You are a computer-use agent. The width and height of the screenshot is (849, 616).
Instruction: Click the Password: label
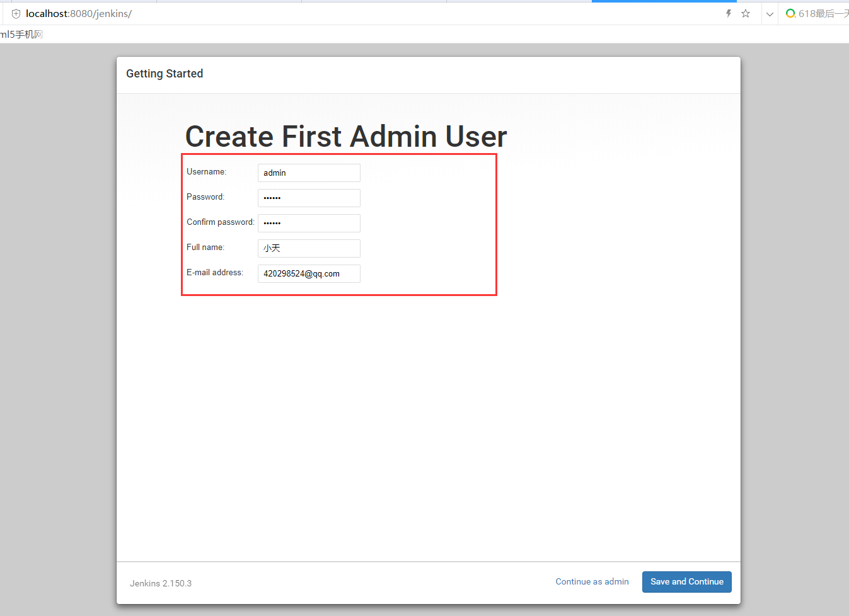click(205, 197)
